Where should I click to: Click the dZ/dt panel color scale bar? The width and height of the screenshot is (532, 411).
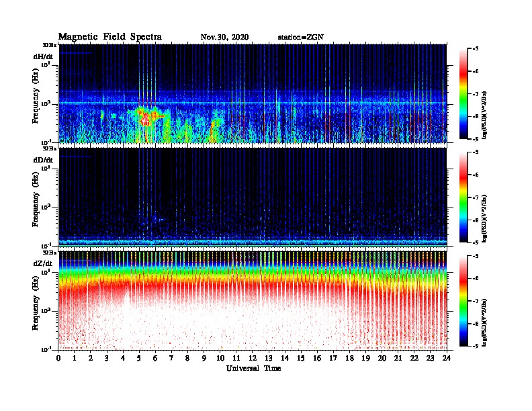point(463,301)
